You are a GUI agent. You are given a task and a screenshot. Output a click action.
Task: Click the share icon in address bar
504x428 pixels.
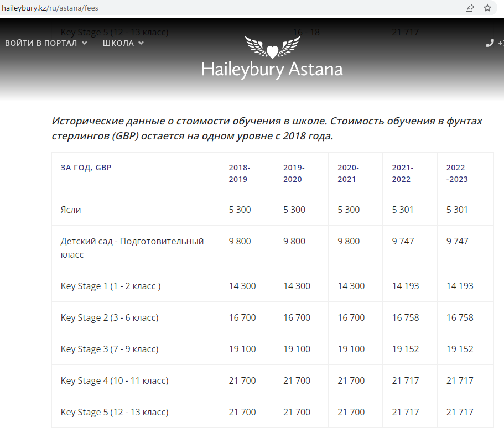tap(470, 8)
